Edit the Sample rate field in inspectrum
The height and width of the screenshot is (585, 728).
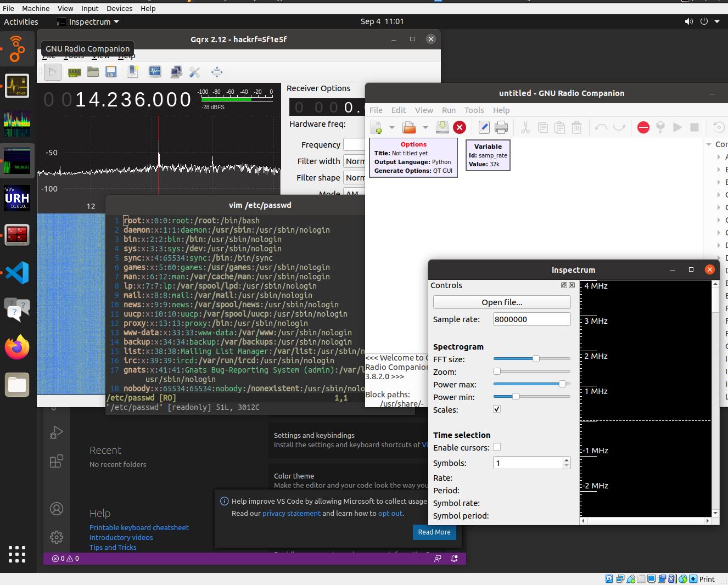(531, 319)
